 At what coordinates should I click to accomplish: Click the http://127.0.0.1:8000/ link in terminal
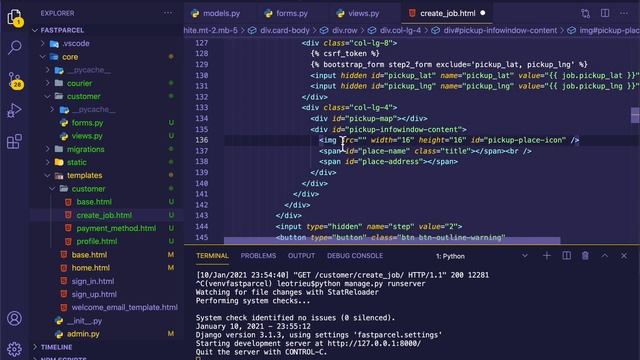pyautogui.click(x=374, y=343)
